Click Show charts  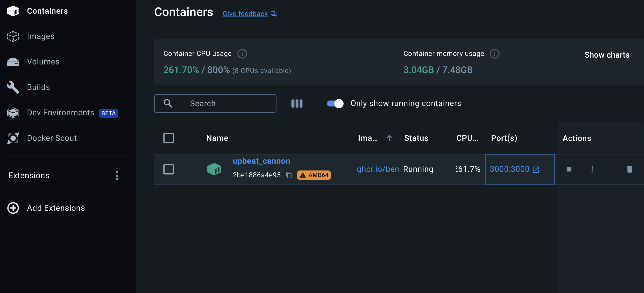pos(607,55)
